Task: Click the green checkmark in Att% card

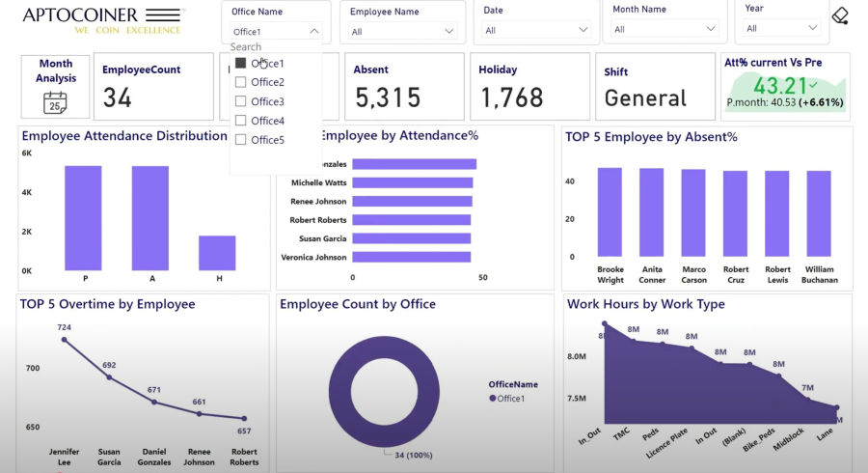Action: tap(813, 85)
